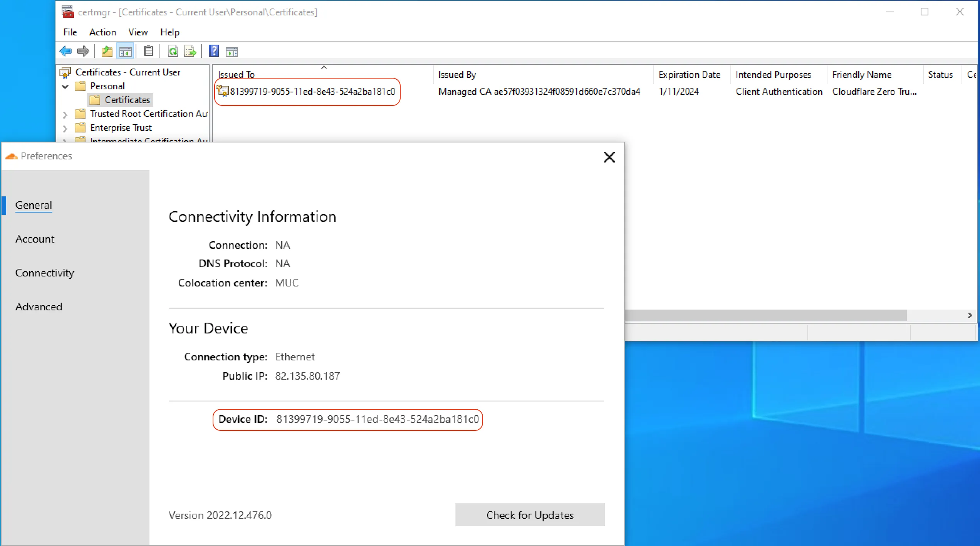Collapse the Personal folder in the tree
This screenshot has height=546, width=980.
point(65,86)
